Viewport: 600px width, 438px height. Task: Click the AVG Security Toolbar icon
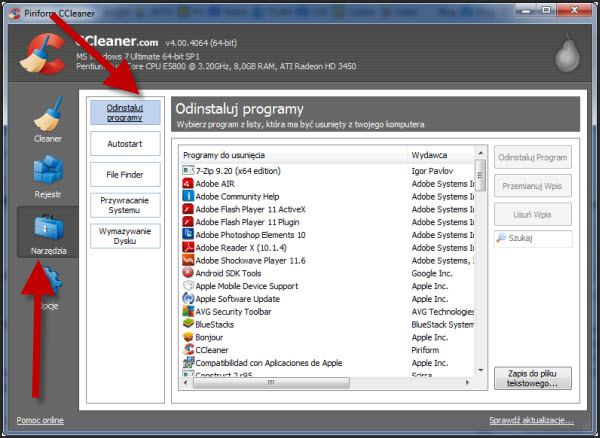coord(188,311)
